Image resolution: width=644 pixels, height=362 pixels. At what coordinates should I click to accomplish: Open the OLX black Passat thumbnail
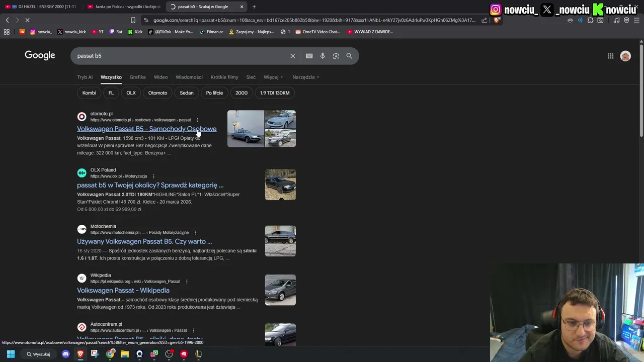280,185
